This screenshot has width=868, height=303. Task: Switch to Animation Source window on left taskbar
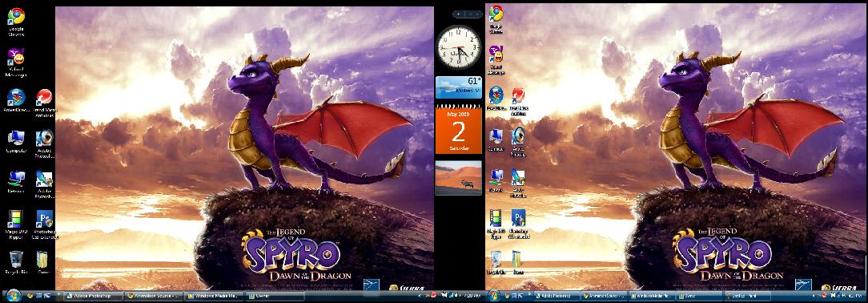(x=153, y=296)
